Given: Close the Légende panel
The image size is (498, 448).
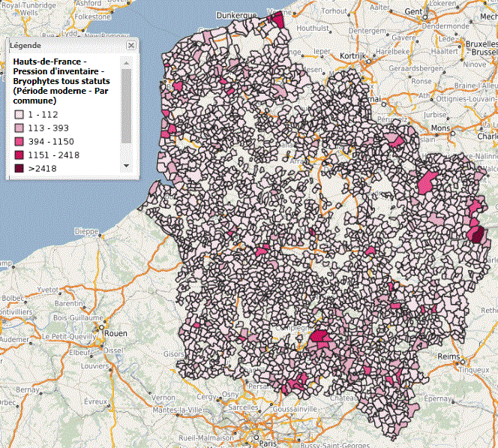Looking at the screenshot, I should (x=131, y=46).
